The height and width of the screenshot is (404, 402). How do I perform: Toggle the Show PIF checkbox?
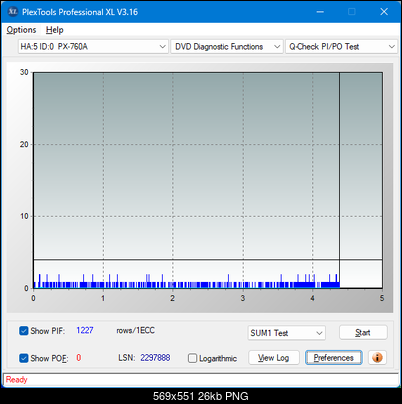(x=24, y=331)
